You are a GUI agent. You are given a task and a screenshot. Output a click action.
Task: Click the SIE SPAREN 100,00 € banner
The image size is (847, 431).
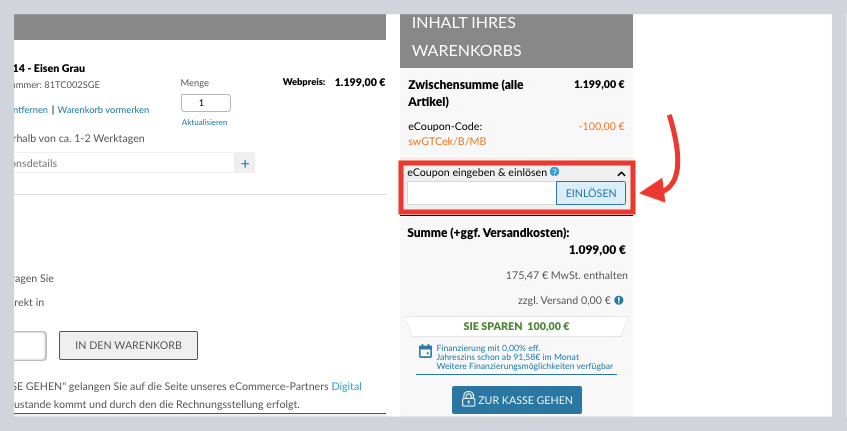(x=515, y=326)
